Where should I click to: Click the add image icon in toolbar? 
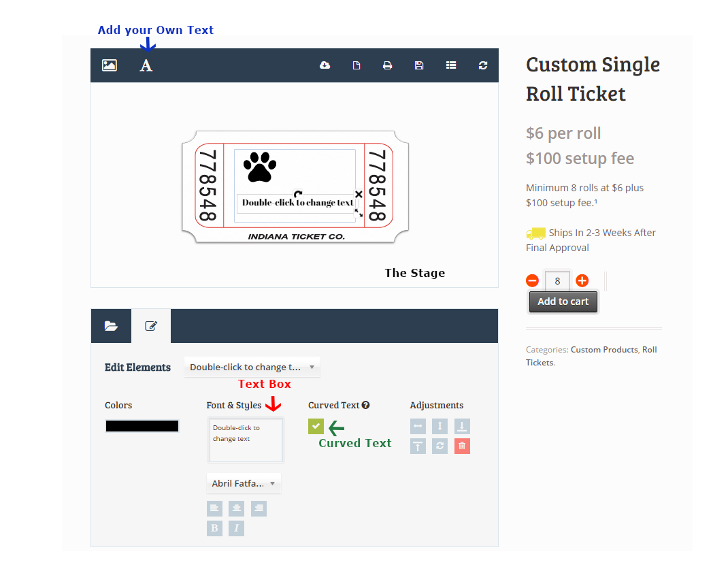point(110,65)
